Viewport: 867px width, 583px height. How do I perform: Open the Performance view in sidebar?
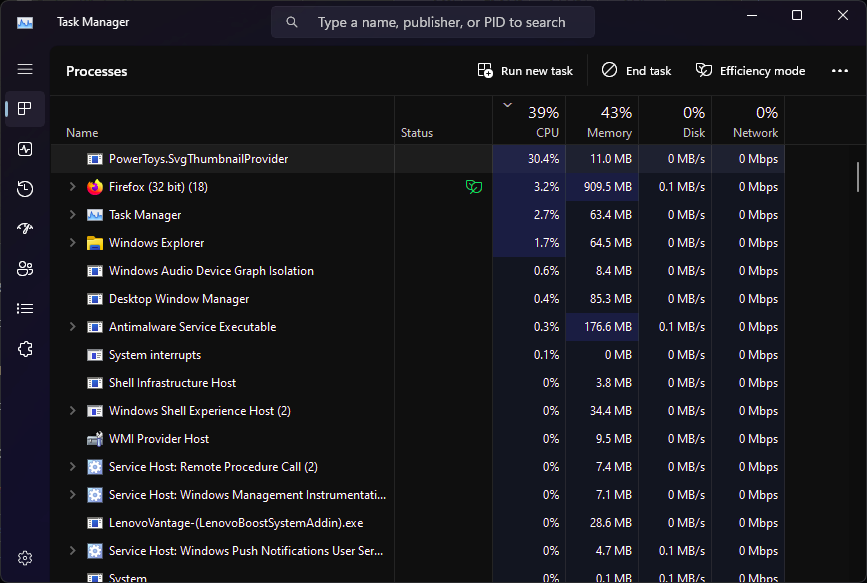pos(24,149)
